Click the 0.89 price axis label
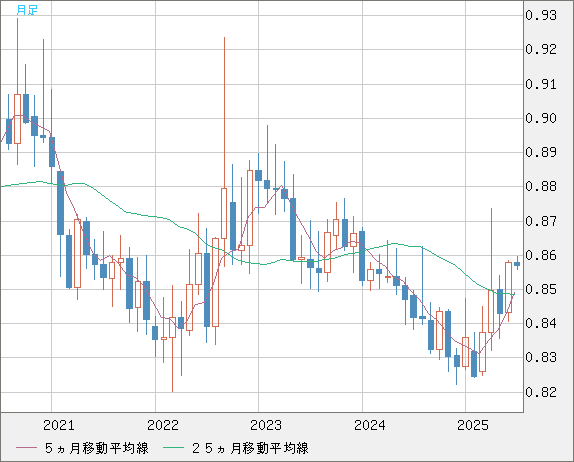Viewport: 574px width, 462px height. (541, 152)
